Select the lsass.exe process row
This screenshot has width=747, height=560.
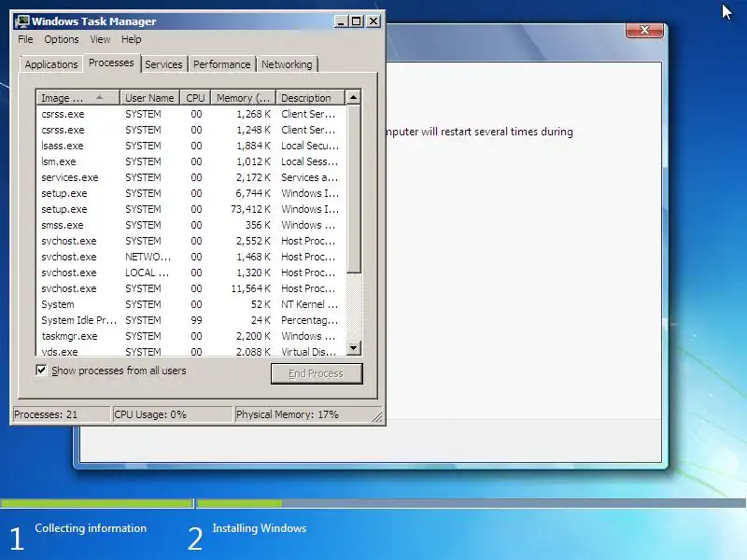(190, 146)
